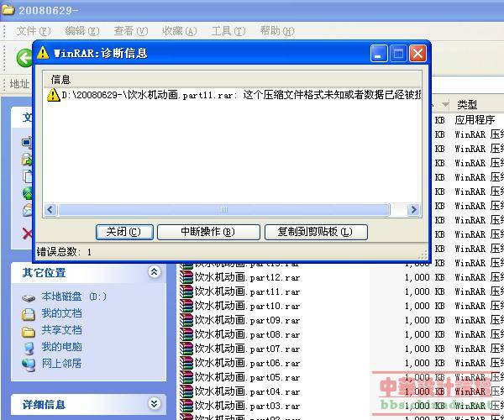Expand the 详细信息 panel
The height and width of the screenshot is (420, 504).
155,403
